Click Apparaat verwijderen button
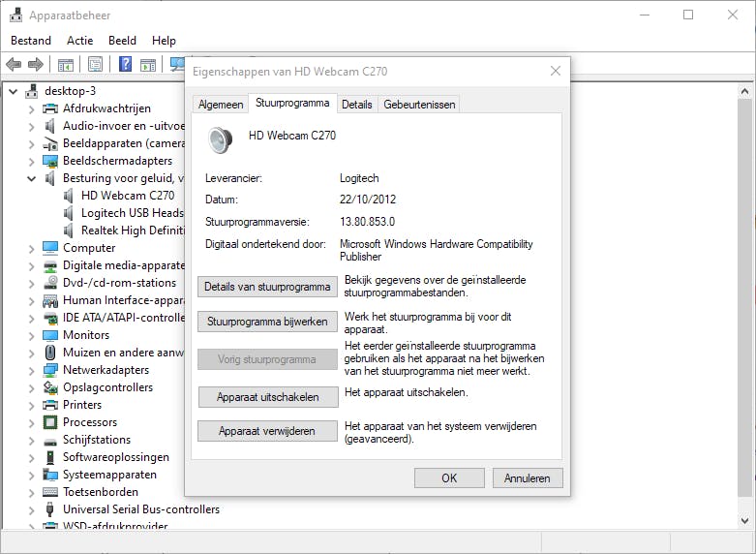This screenshot has width=756, height=554. pyautogui.click(x=267, y=431)
